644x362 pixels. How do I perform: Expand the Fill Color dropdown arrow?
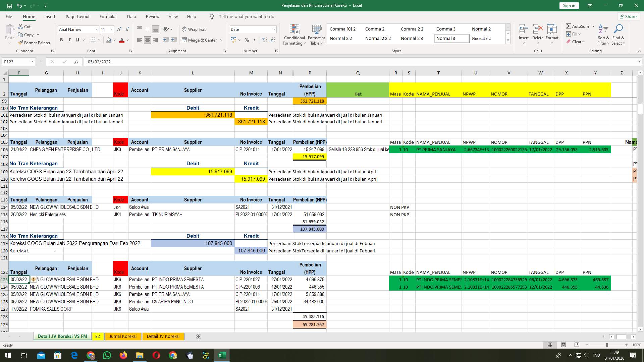tap(114, 40)
